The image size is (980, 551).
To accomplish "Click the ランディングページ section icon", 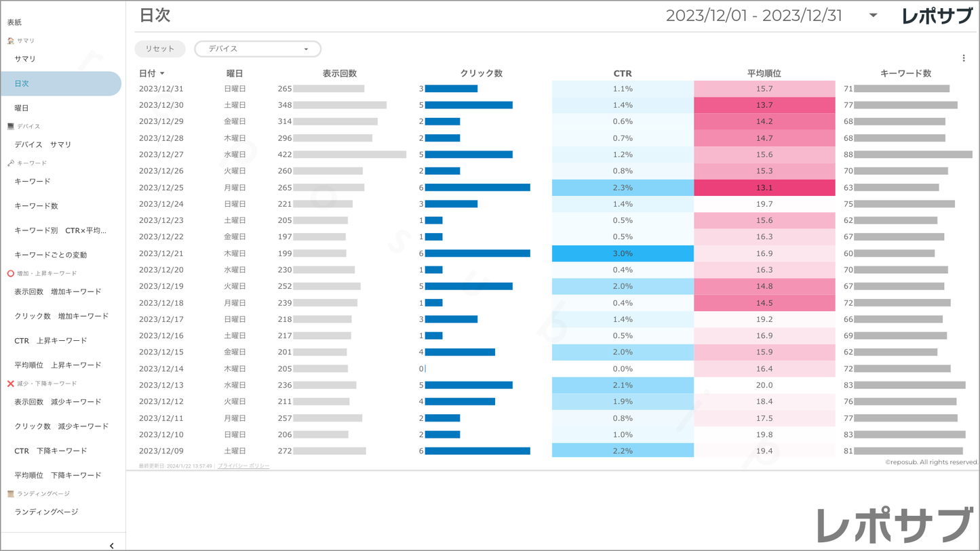I will pos(11,494).
